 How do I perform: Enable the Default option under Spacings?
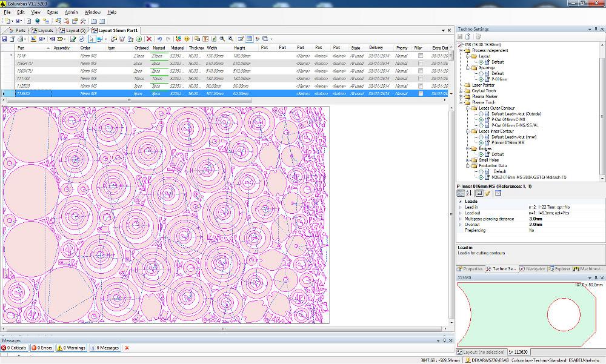click(x=481, y=74)
